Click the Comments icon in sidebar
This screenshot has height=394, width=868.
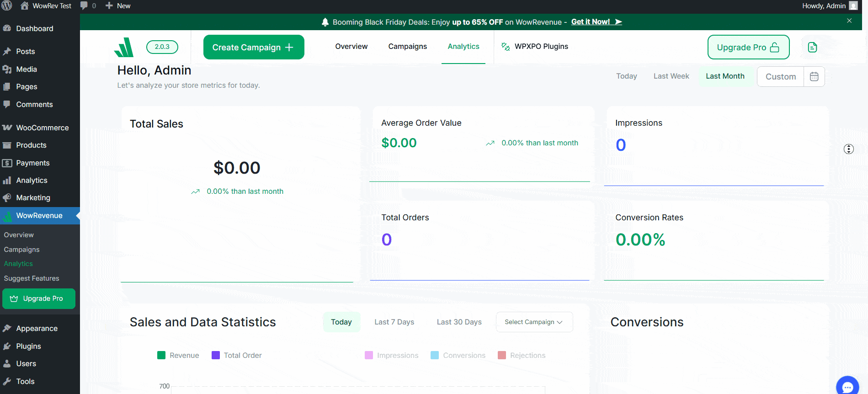7,104
